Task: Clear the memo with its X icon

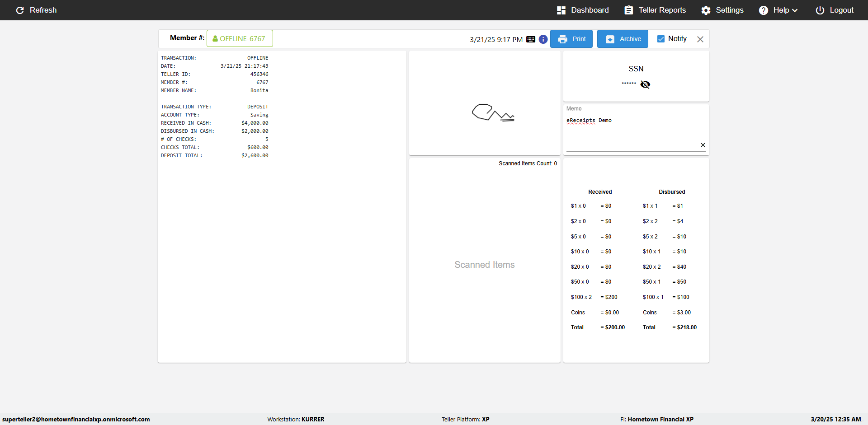Action: click(x=703, y=145)
